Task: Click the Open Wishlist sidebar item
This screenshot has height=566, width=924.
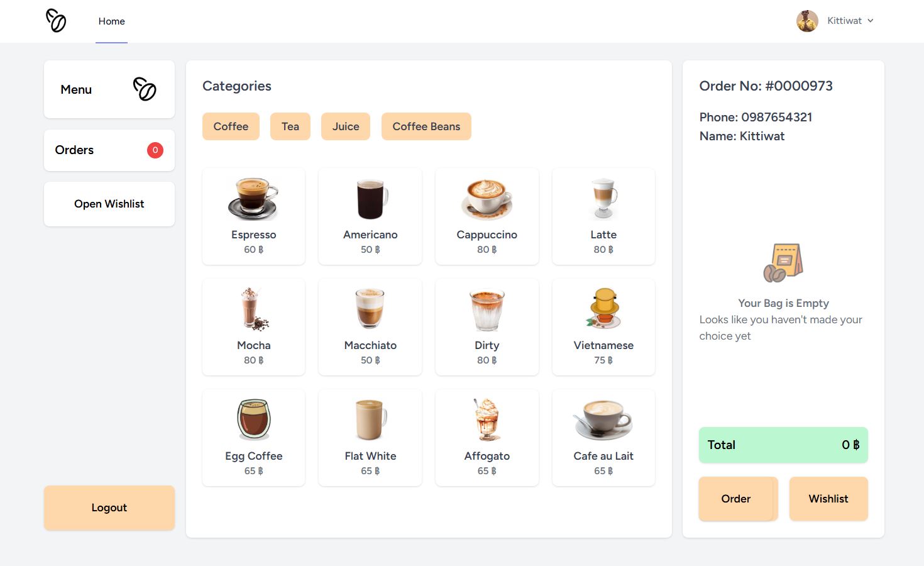Action: pyautogui.click(x=109, y=204)
